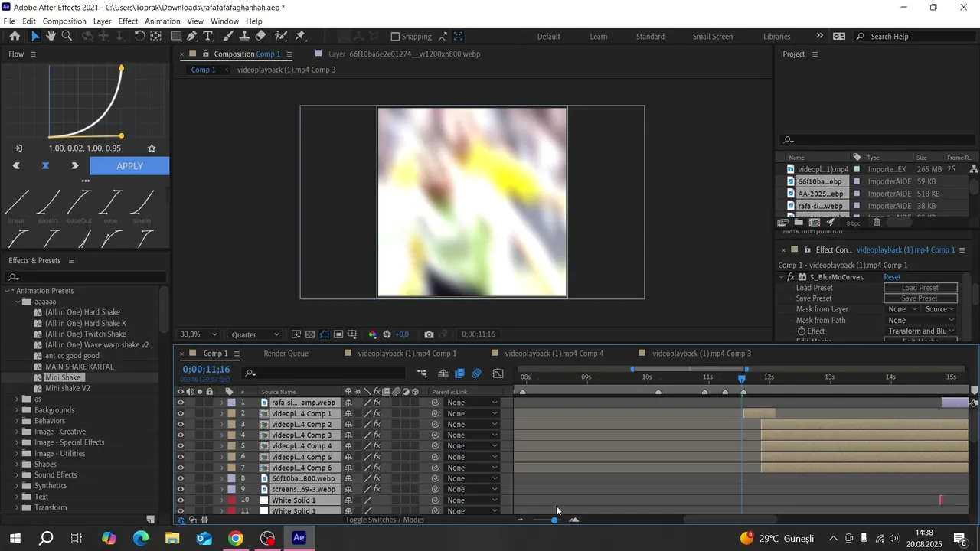980x551 pixels.
Task: Open the Animation menu
Action: (162, 21)
